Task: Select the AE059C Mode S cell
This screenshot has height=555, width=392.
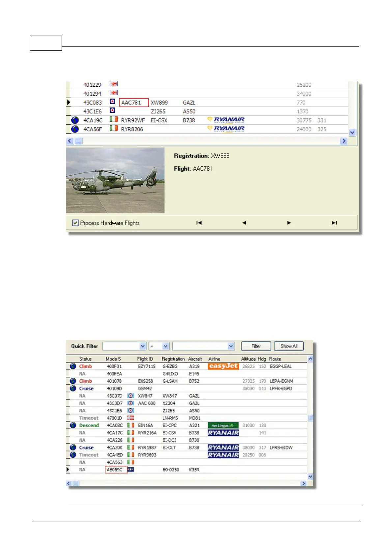Action: pyautogui.click(x=116, y=470)
